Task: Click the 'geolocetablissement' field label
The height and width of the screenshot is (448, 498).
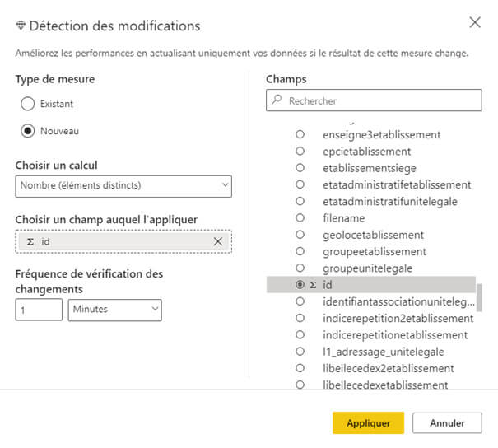Action: pyautogui.click(x=373, y=236)
